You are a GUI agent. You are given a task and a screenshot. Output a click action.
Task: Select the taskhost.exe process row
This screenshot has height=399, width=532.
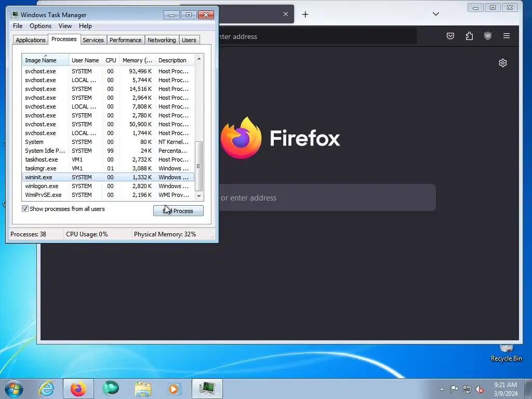pyautogui.click(x=108, y=159)
